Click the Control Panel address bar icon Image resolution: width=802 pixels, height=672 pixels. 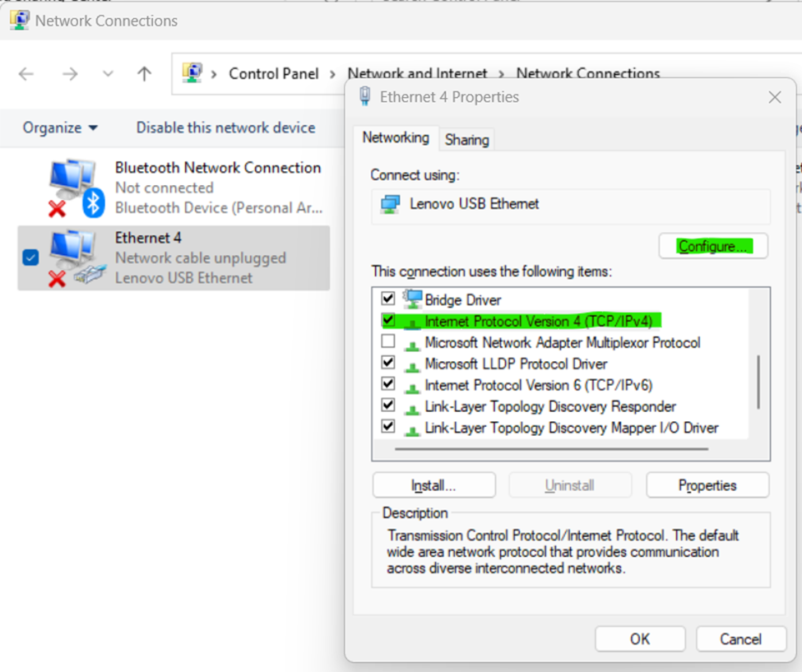click(192, 73)
